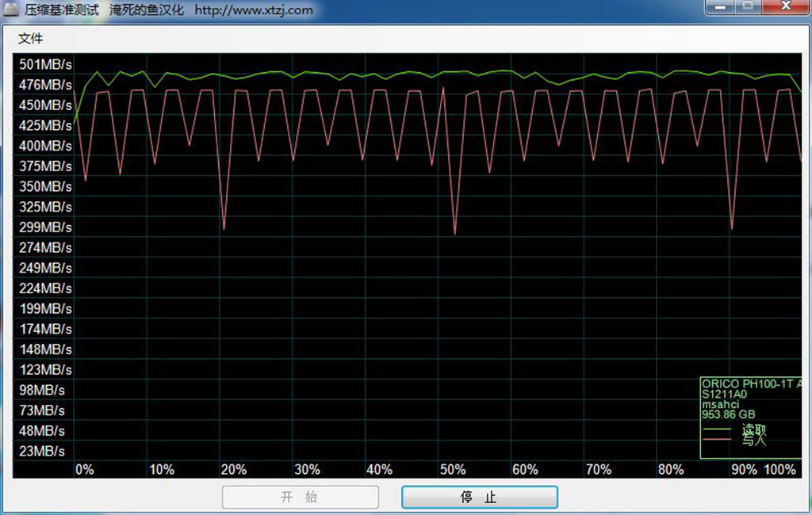This screenshot has height=515, width=812.
Task: Click the 90% axis label
Action: 744,470
